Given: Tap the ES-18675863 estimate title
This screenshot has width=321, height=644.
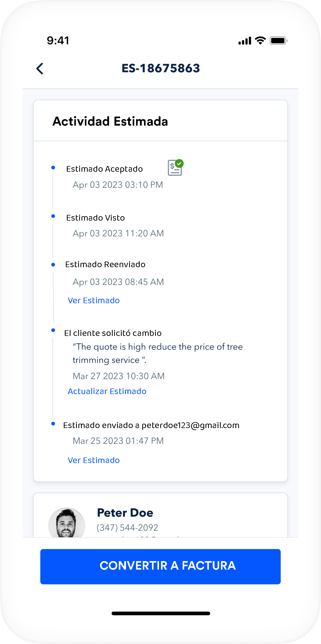Looking at the screenshot, I should pyautogui.click(x=161, y=68).
